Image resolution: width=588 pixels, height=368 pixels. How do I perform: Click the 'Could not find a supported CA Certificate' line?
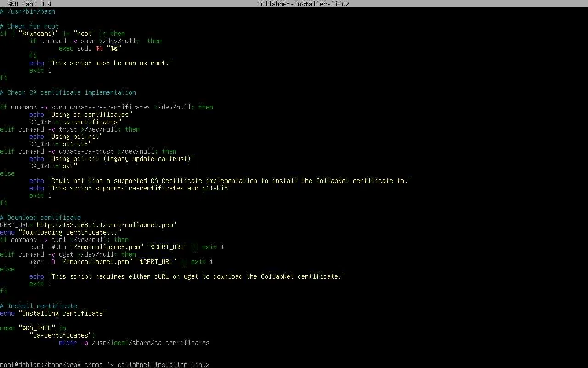220,181
